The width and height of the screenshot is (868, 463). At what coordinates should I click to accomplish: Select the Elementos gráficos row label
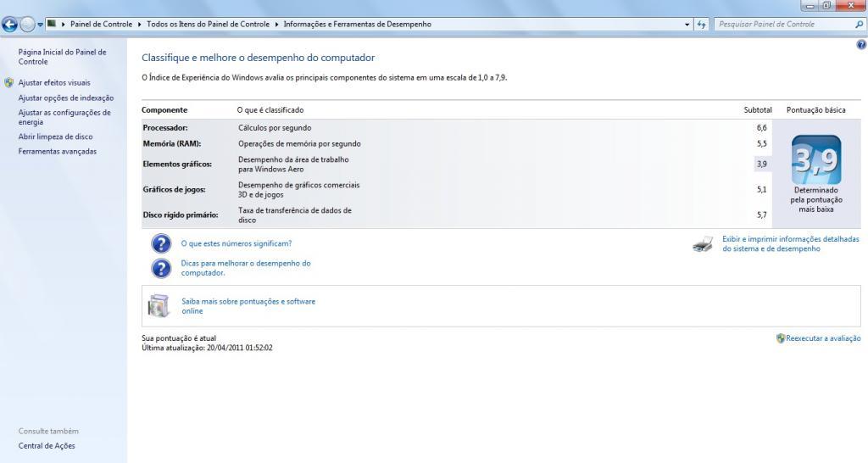click(177, 165)
